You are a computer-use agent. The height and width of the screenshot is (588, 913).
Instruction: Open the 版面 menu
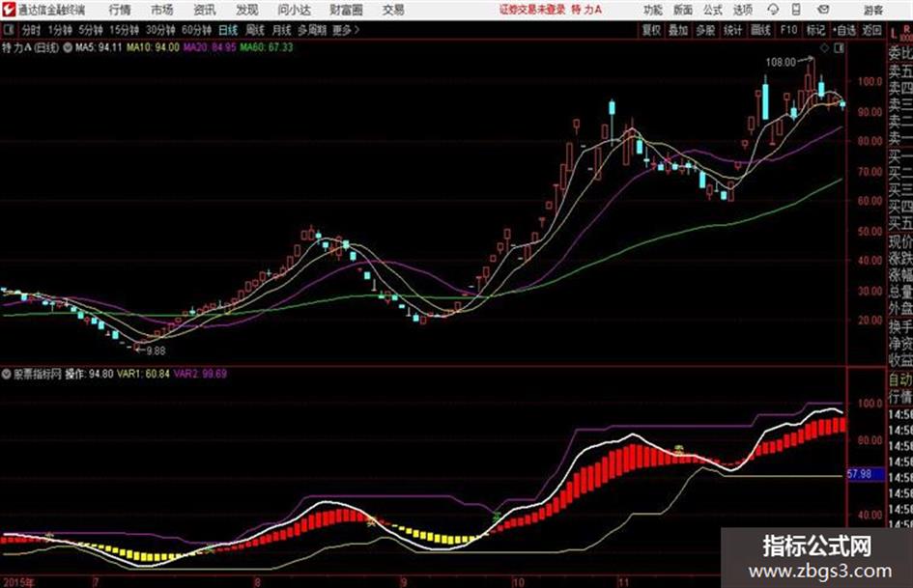click(682, 10)
